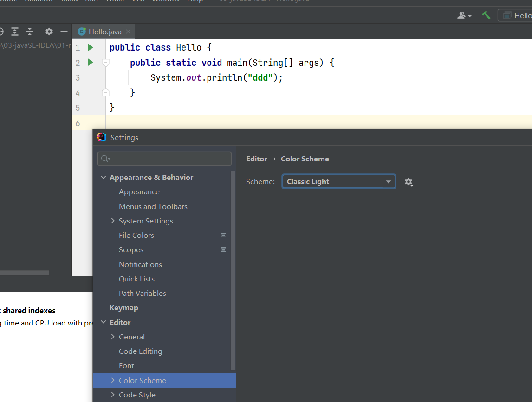Click the Editor breadcrumb in Settings
The width and height of the screenshot is (532, 402).
(x=257, y=159)
